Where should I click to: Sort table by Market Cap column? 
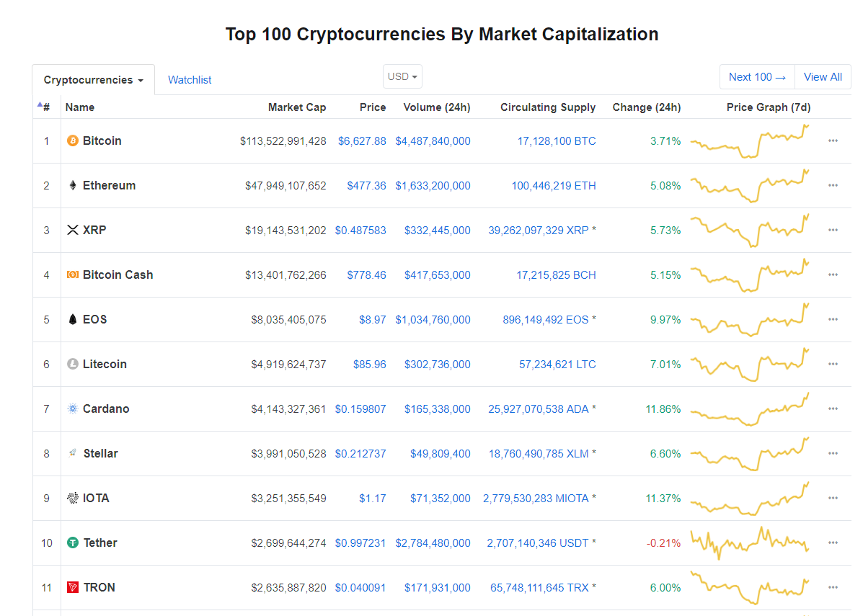coord(297,107)
